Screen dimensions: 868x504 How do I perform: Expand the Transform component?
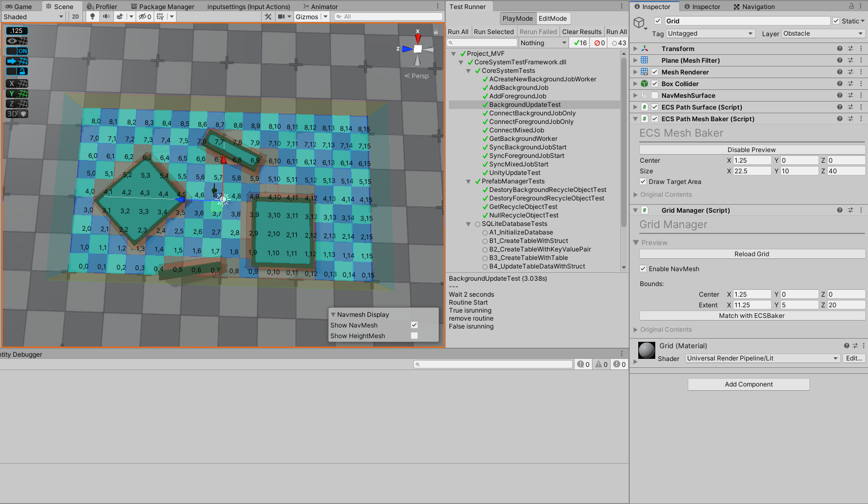pos(635,48)
